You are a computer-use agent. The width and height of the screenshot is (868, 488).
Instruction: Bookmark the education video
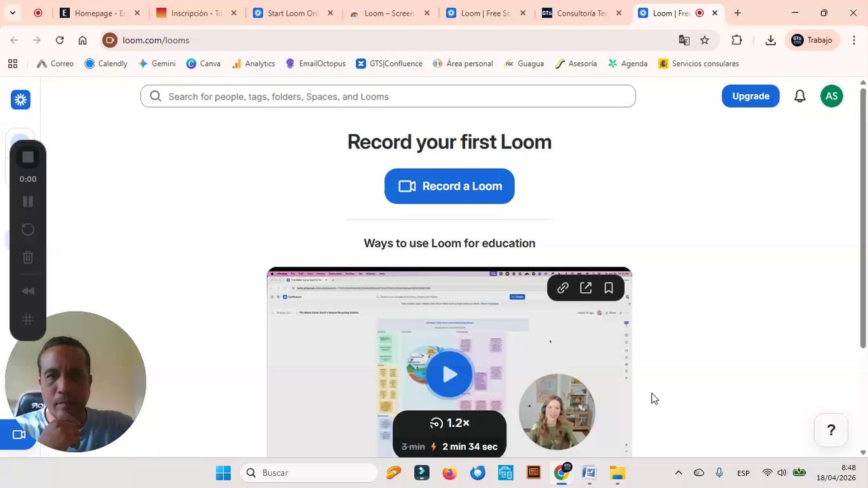click(609, 288)
